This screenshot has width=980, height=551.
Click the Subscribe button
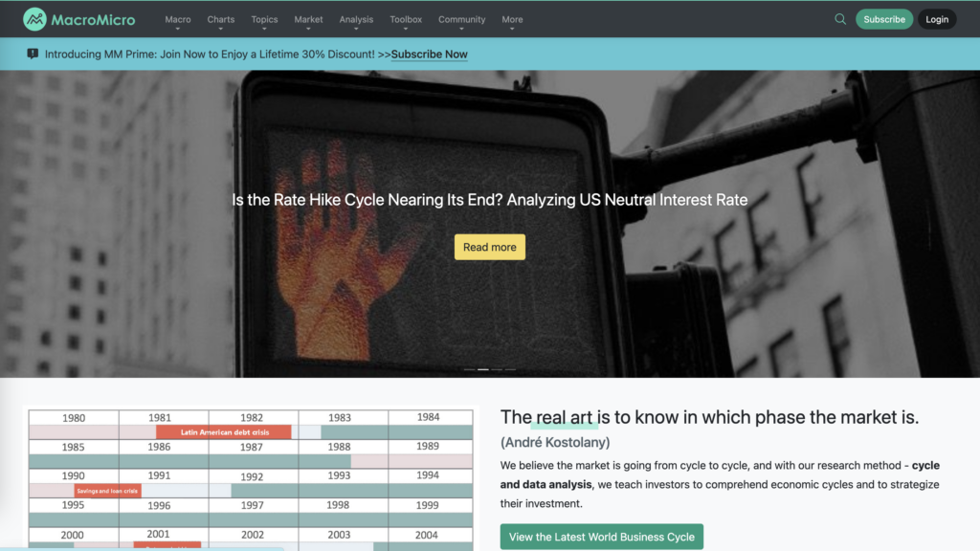(x=883, y=18)
